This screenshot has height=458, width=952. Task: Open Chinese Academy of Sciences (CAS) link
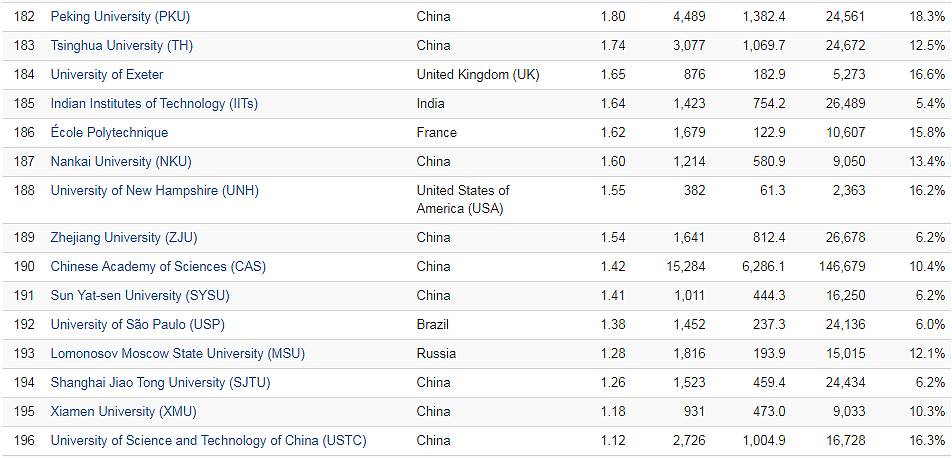coord(158,266)
